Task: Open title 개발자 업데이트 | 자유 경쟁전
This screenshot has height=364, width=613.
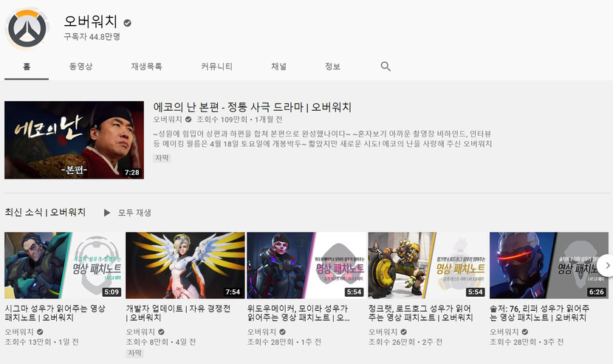Action: [x=178, y=313]
